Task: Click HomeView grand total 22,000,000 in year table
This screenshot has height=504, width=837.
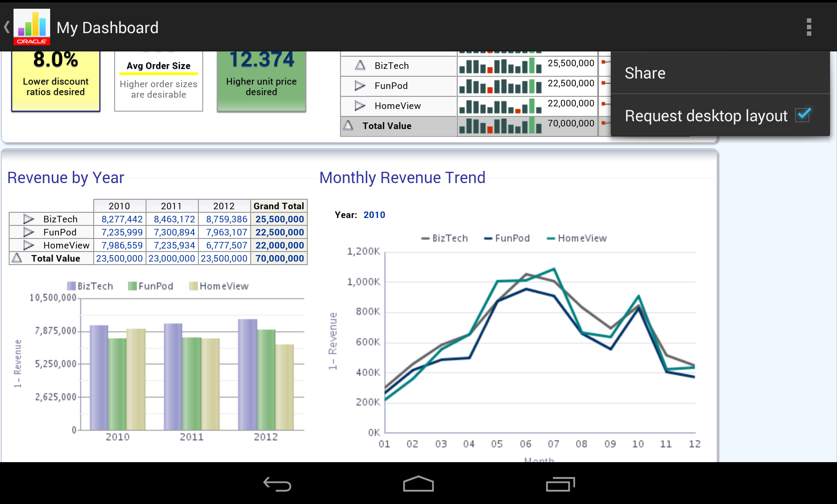Action: click(x=279, y=245)
